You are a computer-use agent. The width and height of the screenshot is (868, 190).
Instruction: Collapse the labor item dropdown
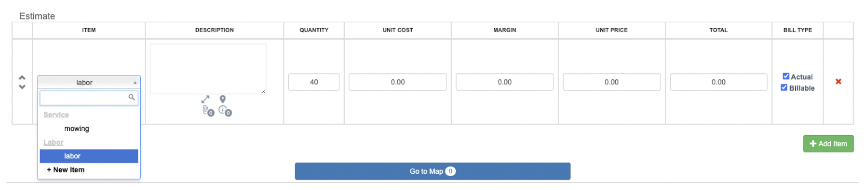[x=89, y=82]
